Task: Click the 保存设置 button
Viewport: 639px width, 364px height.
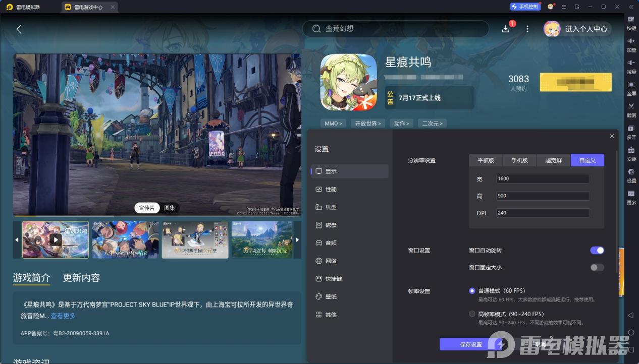Action: pos(470,344)
